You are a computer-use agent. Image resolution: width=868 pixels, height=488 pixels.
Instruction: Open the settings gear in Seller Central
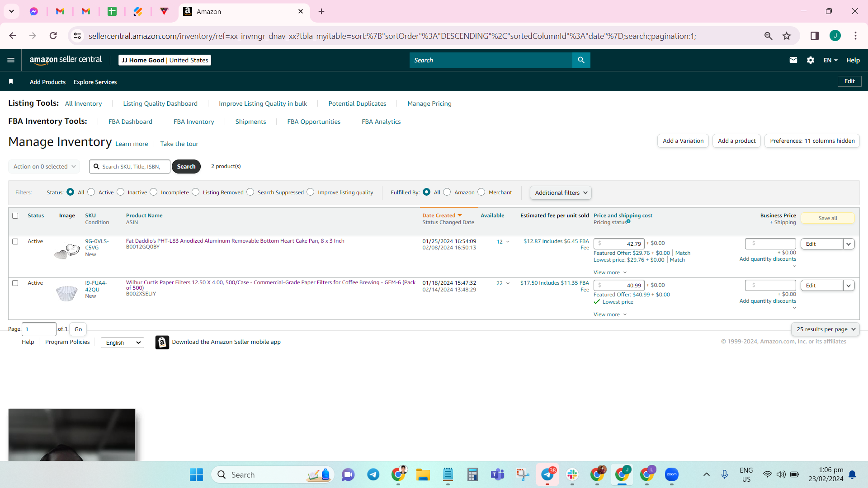point(810,60)
